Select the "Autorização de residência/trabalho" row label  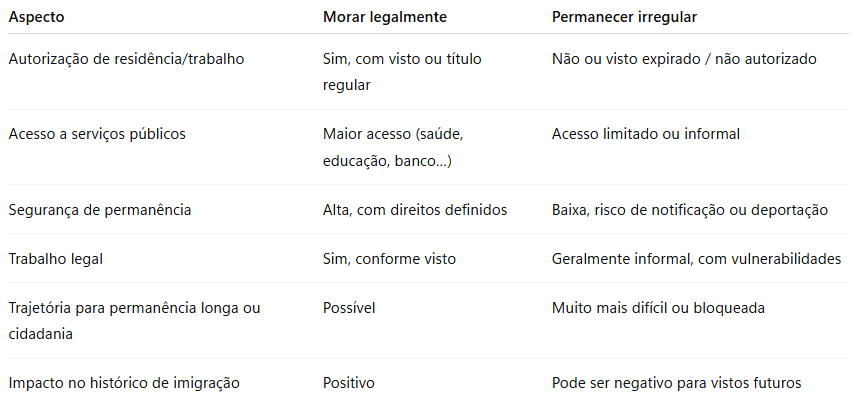[126, 59]
